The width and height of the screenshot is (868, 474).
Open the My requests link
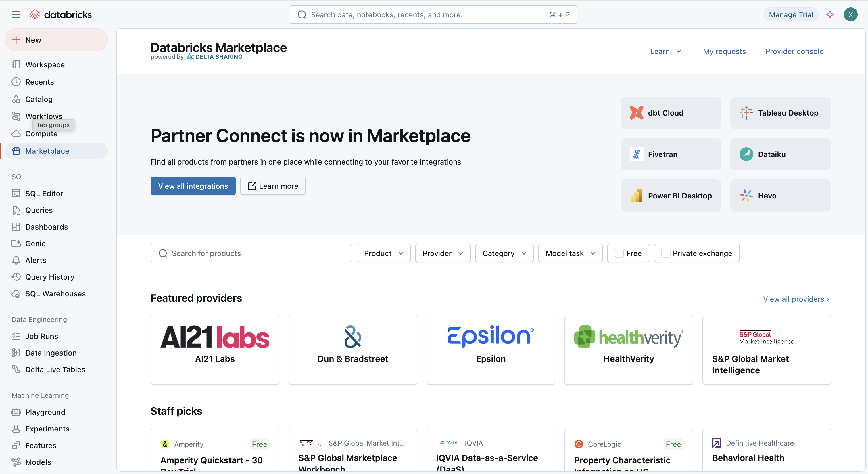click(x=724, y=51)
